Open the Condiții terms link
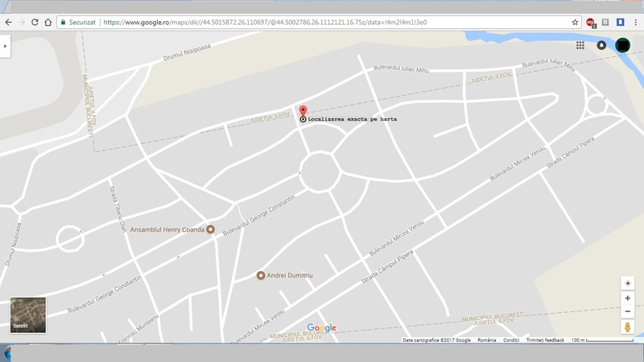Screen dimensions: 644x362 (511, 340)
